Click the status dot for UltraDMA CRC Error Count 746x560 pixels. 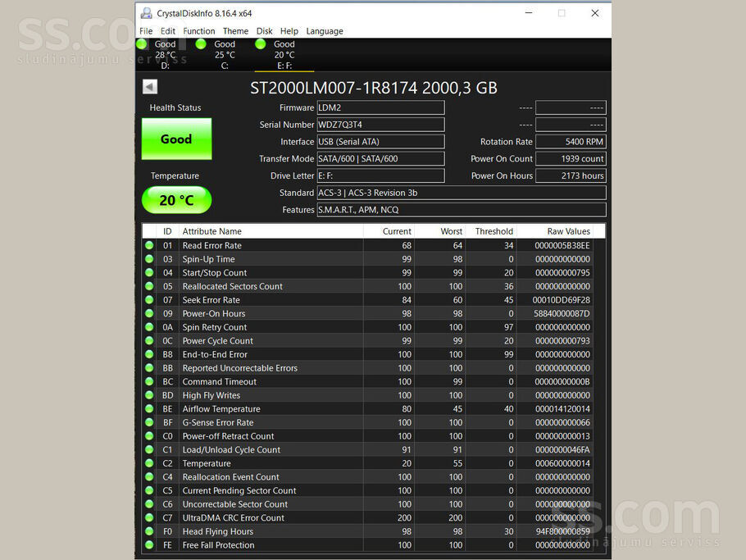click(x=149, y=517)
